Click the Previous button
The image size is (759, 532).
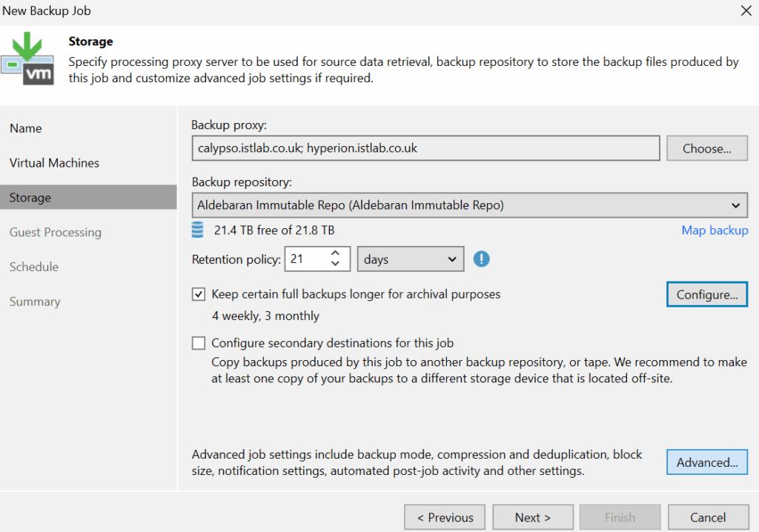click(x=445, y=517)
